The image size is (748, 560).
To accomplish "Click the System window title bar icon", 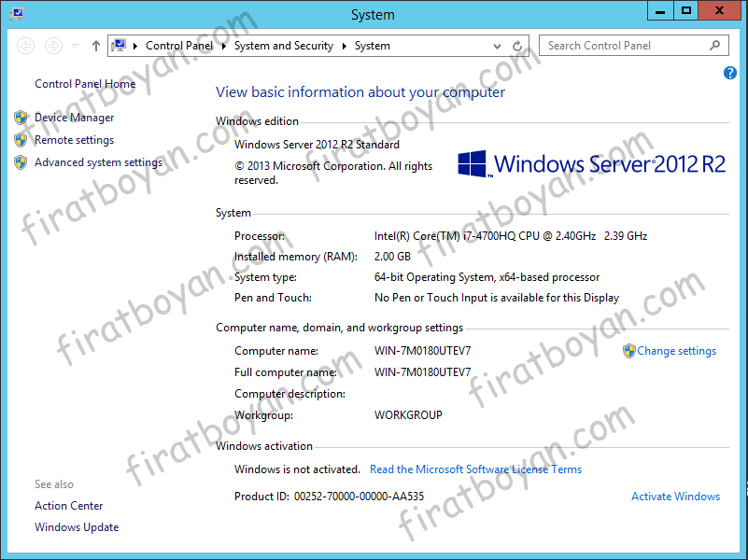I will click(x=17, y=14).
